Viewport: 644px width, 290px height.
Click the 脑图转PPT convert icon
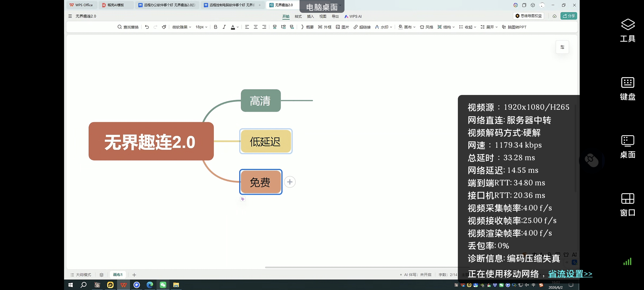514,27
